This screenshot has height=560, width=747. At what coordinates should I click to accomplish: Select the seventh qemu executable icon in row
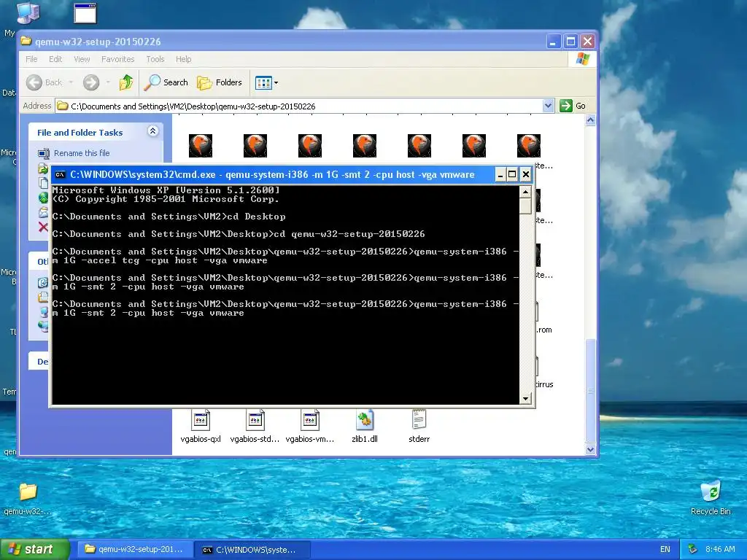point(529,146)
